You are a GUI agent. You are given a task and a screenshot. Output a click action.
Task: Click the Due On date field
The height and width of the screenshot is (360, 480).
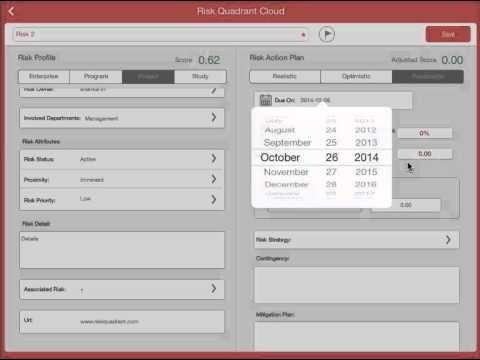333,100
